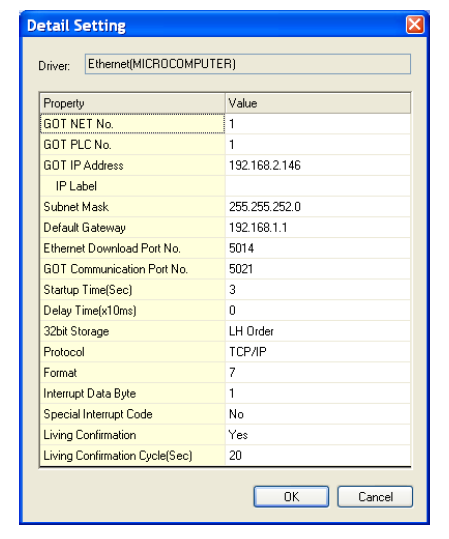
Task: Edit GOT IP Address value 192.168.2.146
Action: pyautogui.click(x=318, y=165)
